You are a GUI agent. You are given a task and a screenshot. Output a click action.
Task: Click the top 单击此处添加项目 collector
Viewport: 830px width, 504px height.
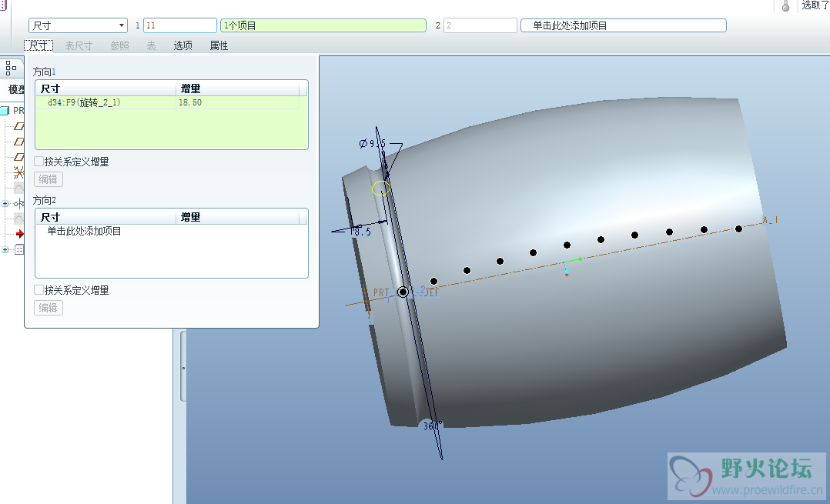(x=624, y=25)
